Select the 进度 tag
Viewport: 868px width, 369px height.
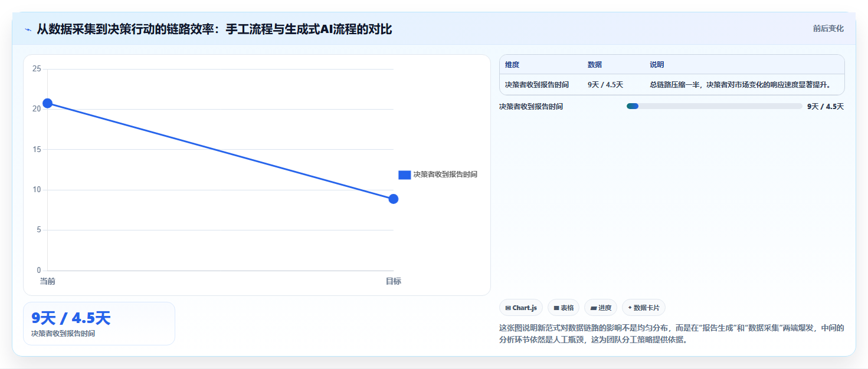[601, 308]
